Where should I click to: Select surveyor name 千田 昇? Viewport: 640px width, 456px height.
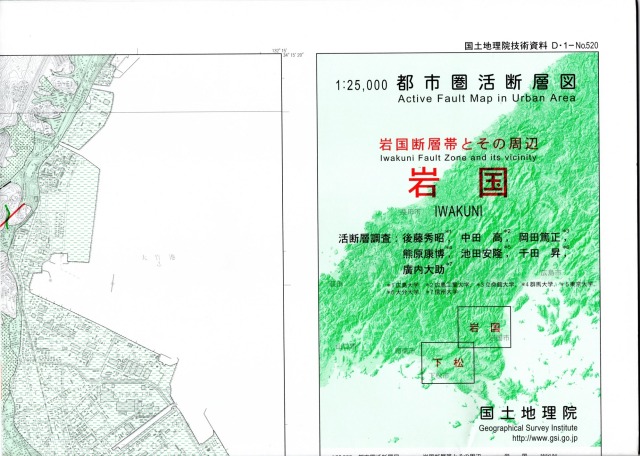pos(539,253)
